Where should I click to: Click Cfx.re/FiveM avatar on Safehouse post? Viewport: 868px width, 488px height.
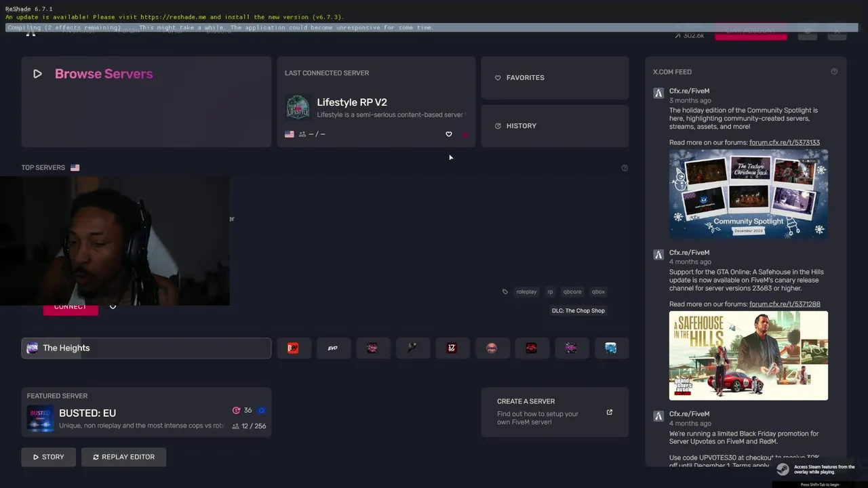pos(658,255)
